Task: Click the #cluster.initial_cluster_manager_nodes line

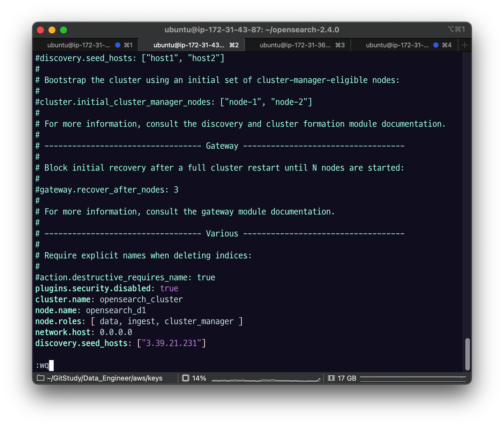Action: point(174,102)
